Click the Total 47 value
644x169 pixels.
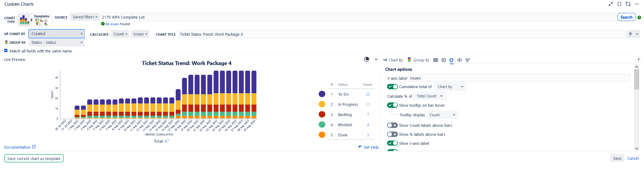click(167, 141)
